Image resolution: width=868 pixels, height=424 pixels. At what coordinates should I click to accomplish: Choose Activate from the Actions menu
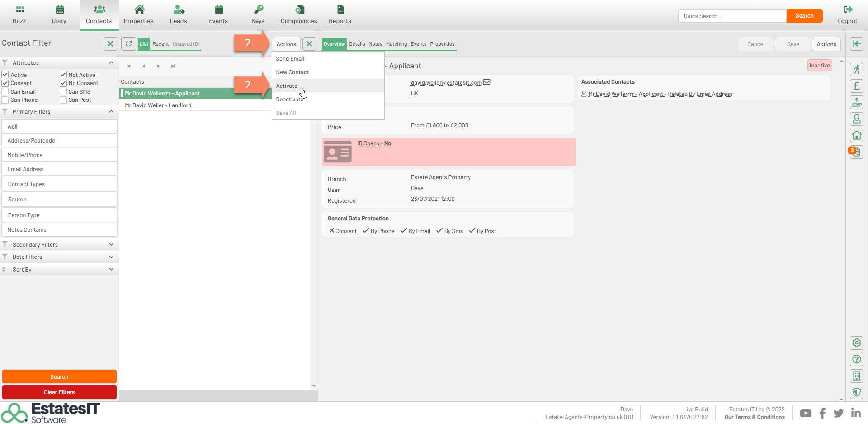287,86
